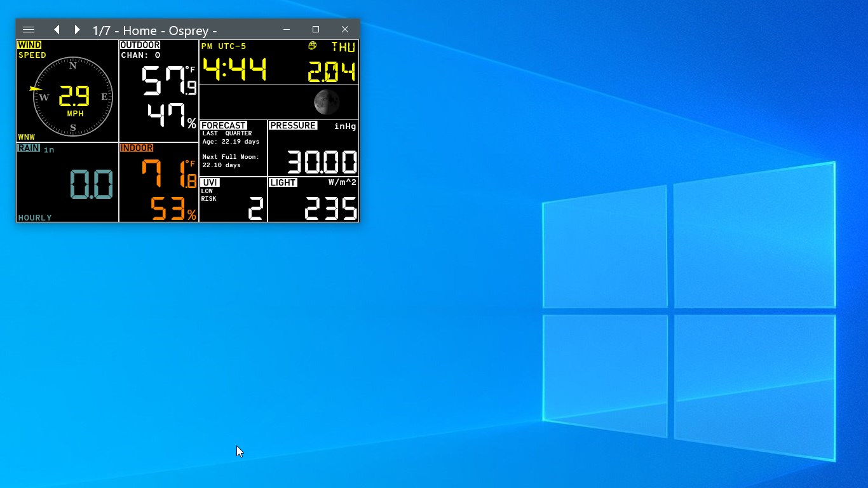Click the globe icon next to the clock

click(x=311, y=46)
